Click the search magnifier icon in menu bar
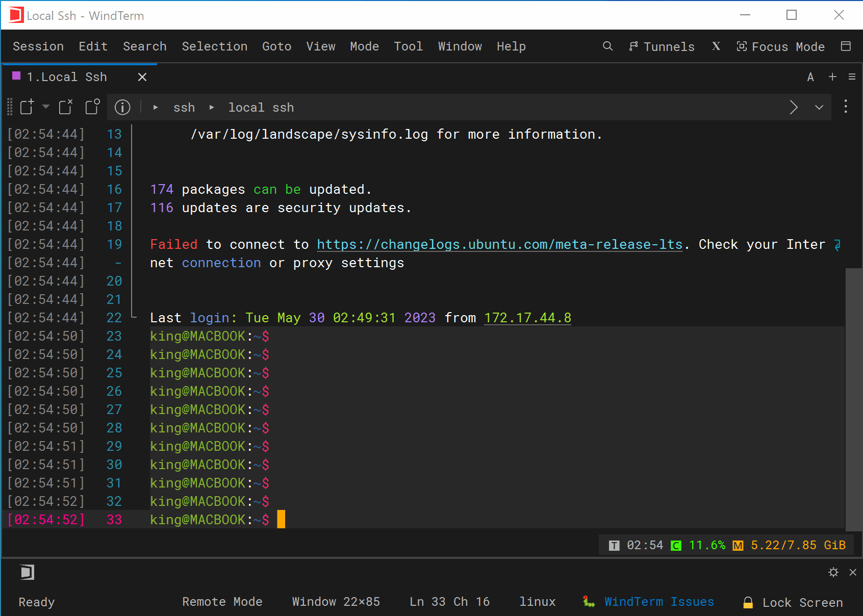This screenshot has width=863, height=616. pos(607,46)
